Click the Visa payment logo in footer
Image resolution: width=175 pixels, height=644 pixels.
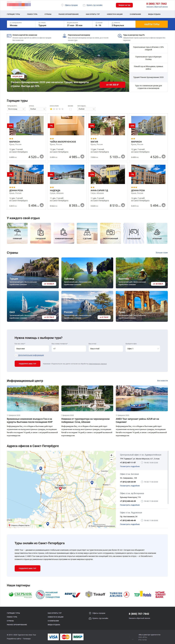pyautogui.click(x=53, y=637)
